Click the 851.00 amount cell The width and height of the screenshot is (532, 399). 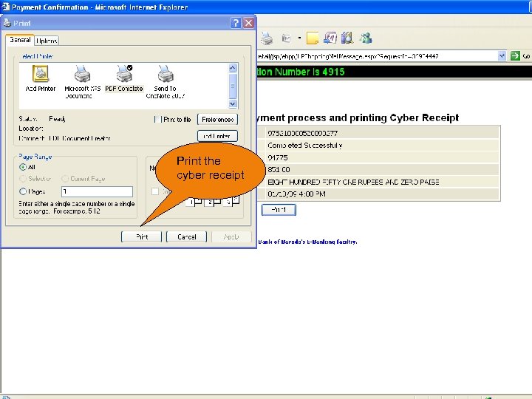(x=279, y=170)
